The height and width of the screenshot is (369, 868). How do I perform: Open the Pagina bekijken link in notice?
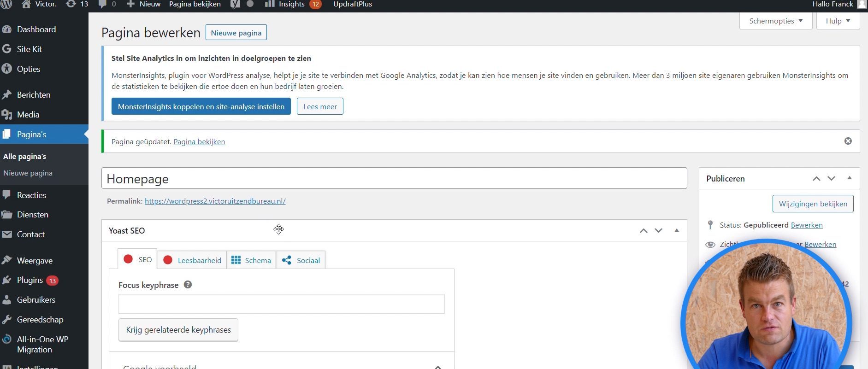(x=199, y=141)
